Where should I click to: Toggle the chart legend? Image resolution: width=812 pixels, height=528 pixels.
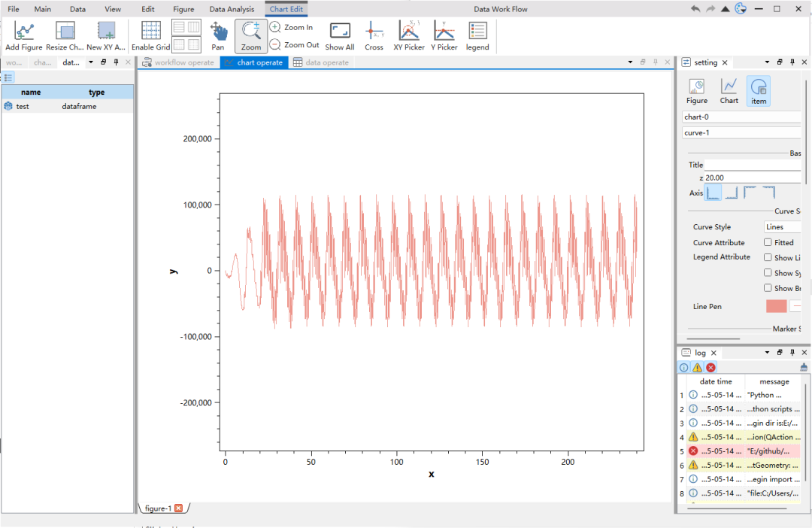click(477, 36)
